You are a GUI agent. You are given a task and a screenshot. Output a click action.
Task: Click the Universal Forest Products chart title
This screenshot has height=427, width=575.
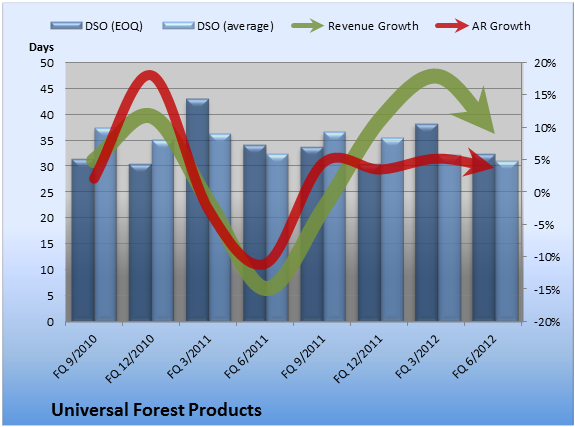[156, 410]
